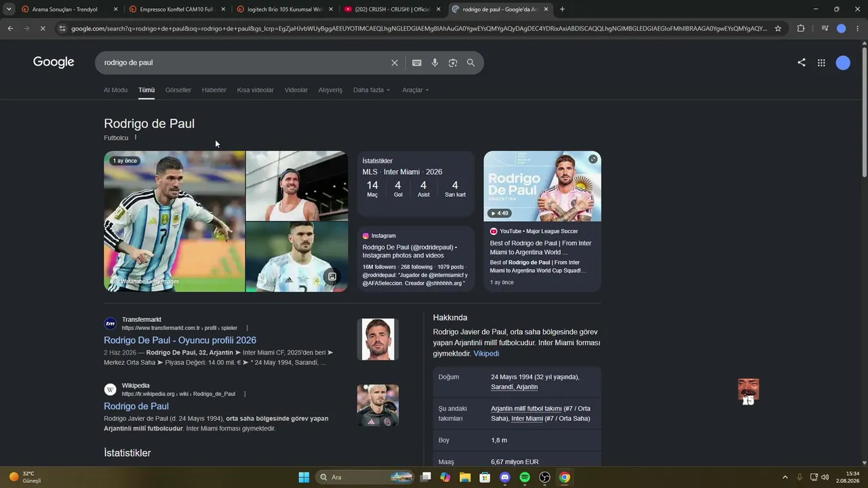Open OBS Studio from the taskbar
The width and height of the screenshot is (868, 488).
pos(545,477)
